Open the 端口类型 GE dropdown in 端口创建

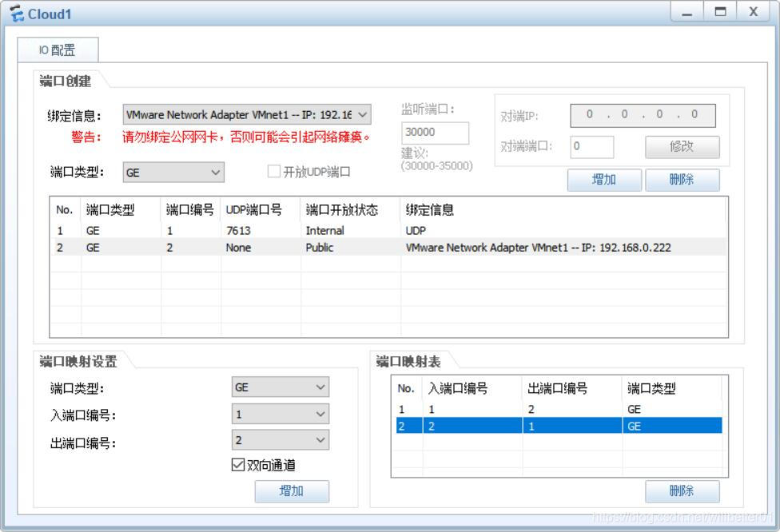tap(173, 173)
